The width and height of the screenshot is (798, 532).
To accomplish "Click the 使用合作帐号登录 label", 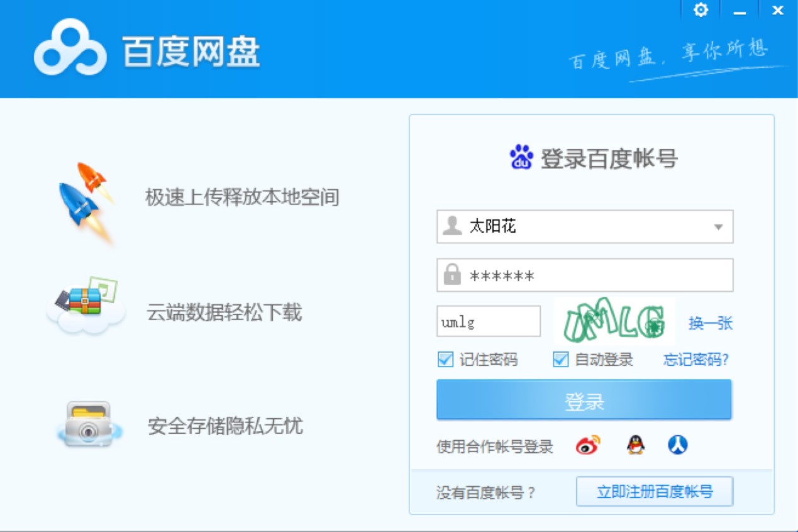I will 495,447.
